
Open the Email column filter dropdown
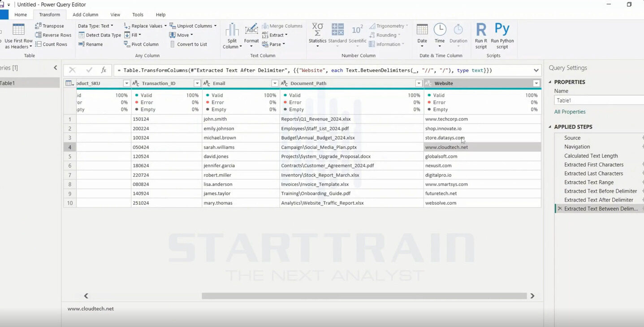click(x=275, y=83)
